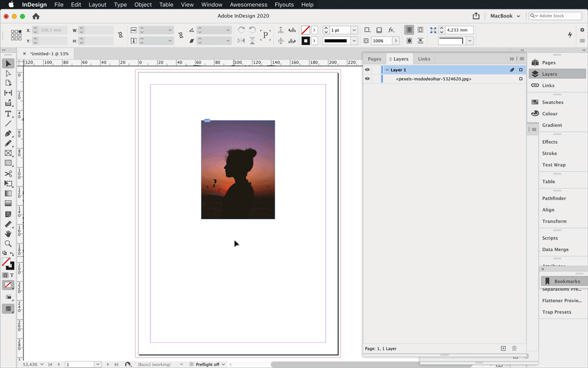Select the Page tool
Viewport: 588px width, 368px height.
click(8, 83)
